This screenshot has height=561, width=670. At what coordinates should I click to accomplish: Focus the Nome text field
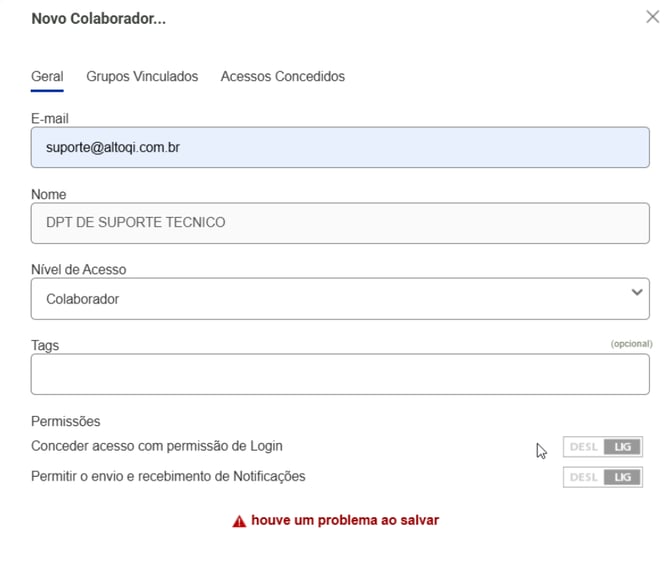point(340,223)
